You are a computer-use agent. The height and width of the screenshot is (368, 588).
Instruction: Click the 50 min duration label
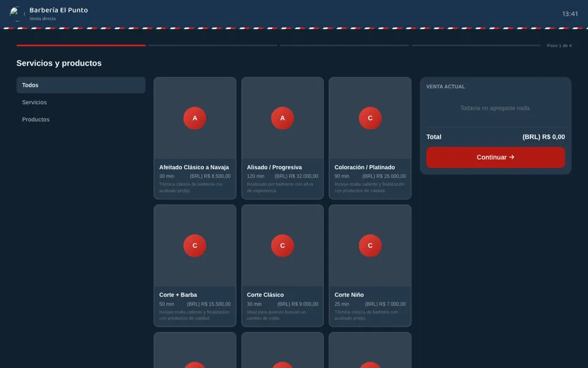click(x=167, y=304)
